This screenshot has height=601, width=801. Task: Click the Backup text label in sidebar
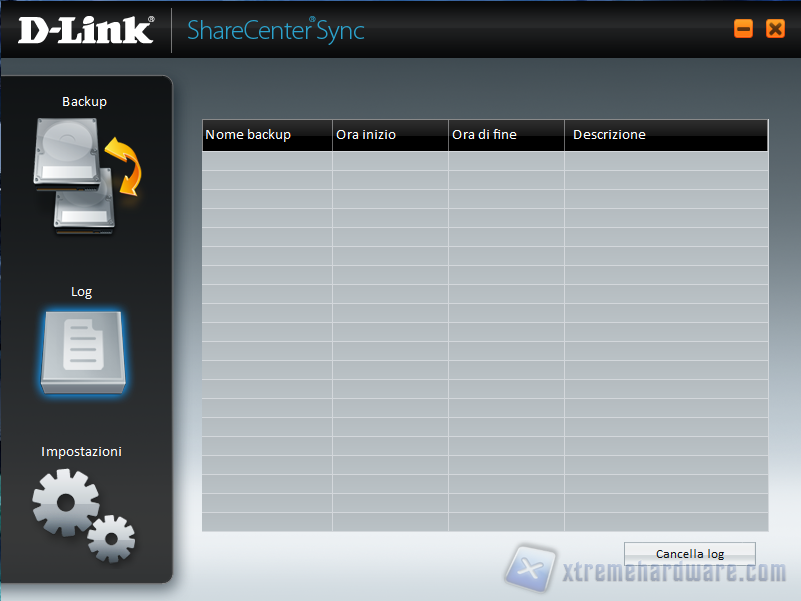tap(84, 102)
